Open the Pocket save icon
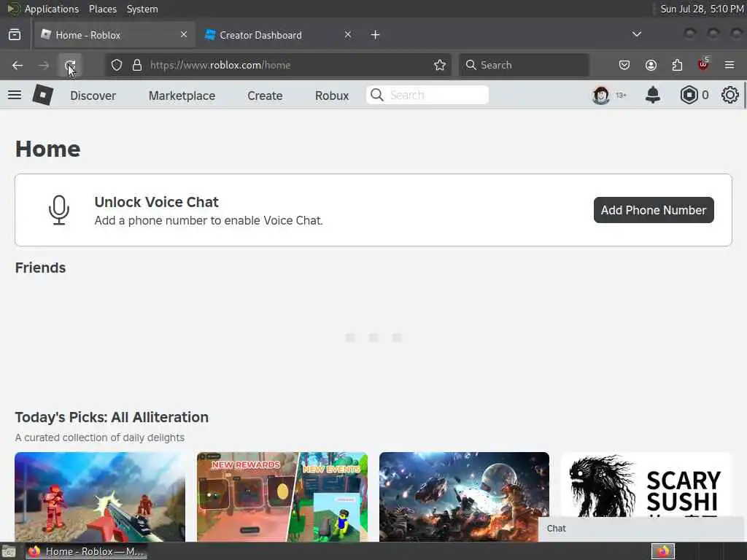Image resolution: width=747 pixels, height=560 pixels. pyautogui.click(x=624, y=65)
